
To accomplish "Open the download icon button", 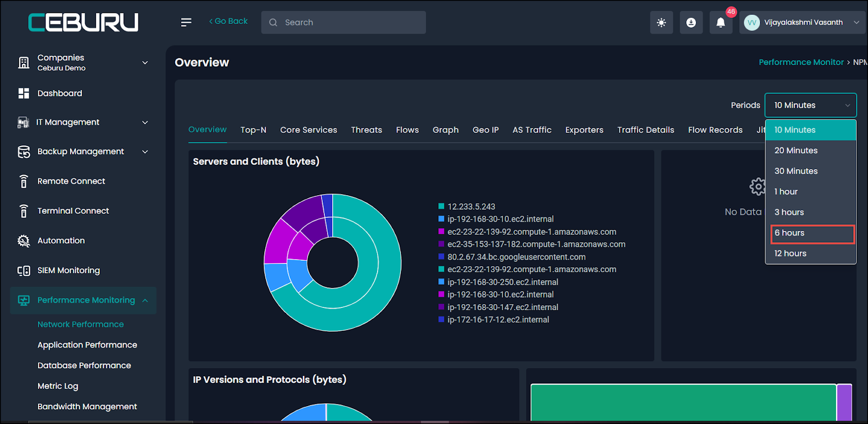I will (x=691, y=23).
